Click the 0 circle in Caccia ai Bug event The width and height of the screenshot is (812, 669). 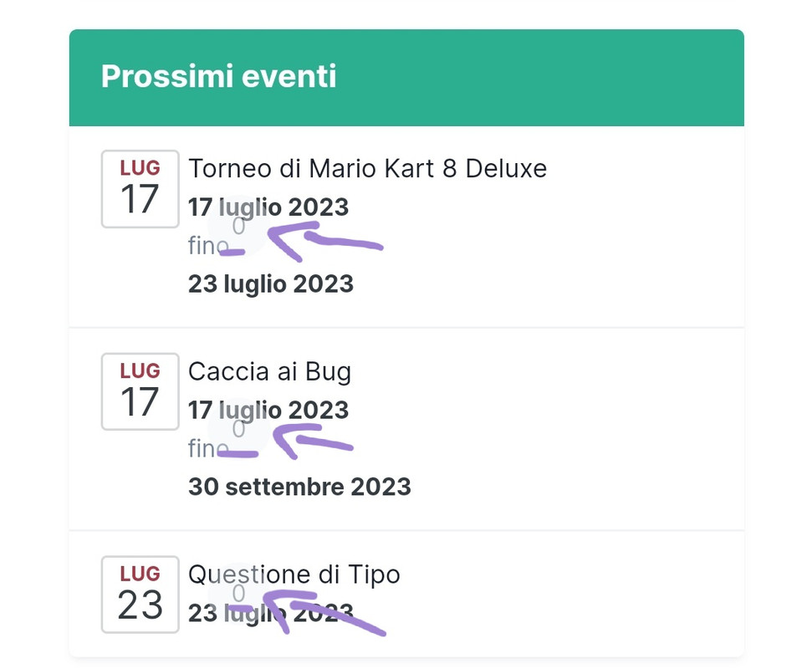(238, 430)
